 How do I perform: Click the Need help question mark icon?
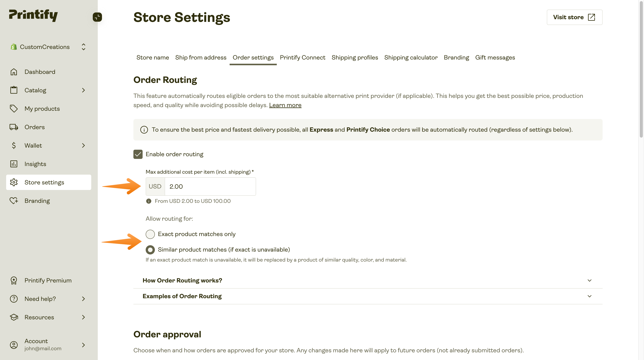coord(14,299)
